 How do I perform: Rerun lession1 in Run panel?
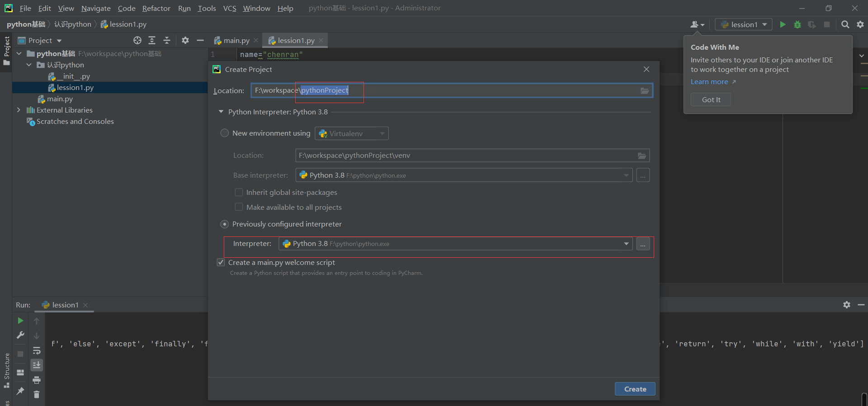coord(20,321)
